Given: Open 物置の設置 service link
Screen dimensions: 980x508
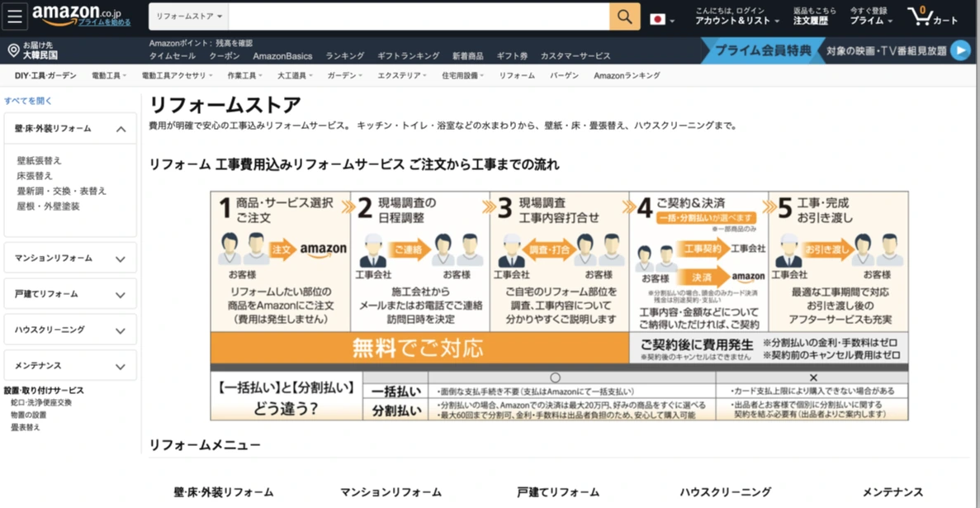Looking at the screenshot, I should click(x=29, y=415).
